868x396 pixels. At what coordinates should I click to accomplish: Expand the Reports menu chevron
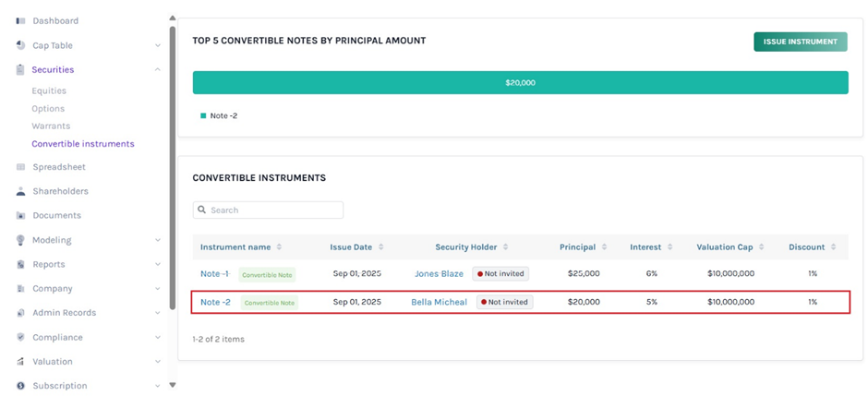pyautogui.click(x=158, y=264)
